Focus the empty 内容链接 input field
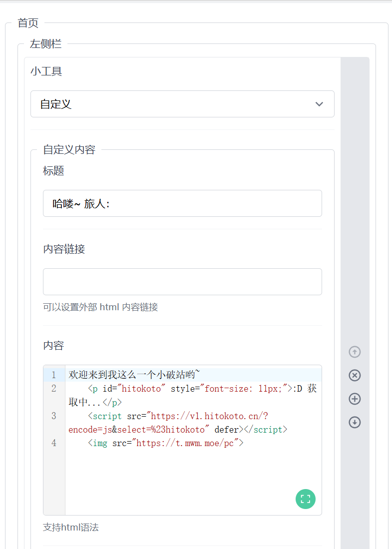The height and width of the screenshot is (549, 392). [182, 282]
